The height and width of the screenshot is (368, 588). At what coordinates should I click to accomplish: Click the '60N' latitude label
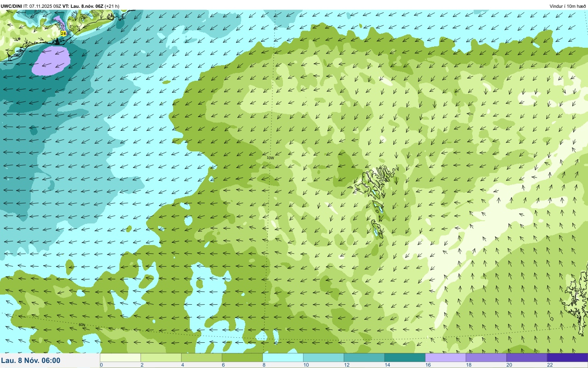(82, 324)
